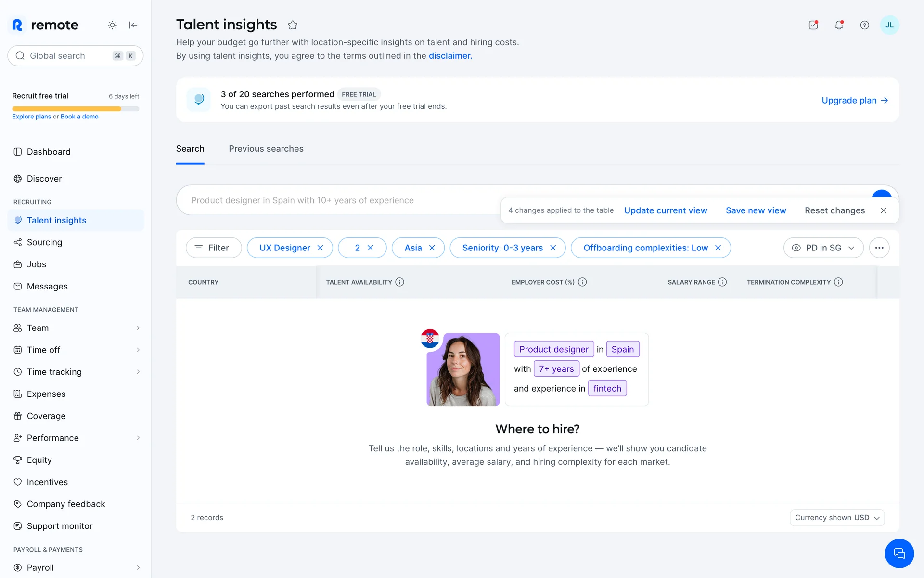Image resolution: width=924 pixels, height=578 pixels.
Task: Dismiss the table changes banner
Action: [884, 210]
